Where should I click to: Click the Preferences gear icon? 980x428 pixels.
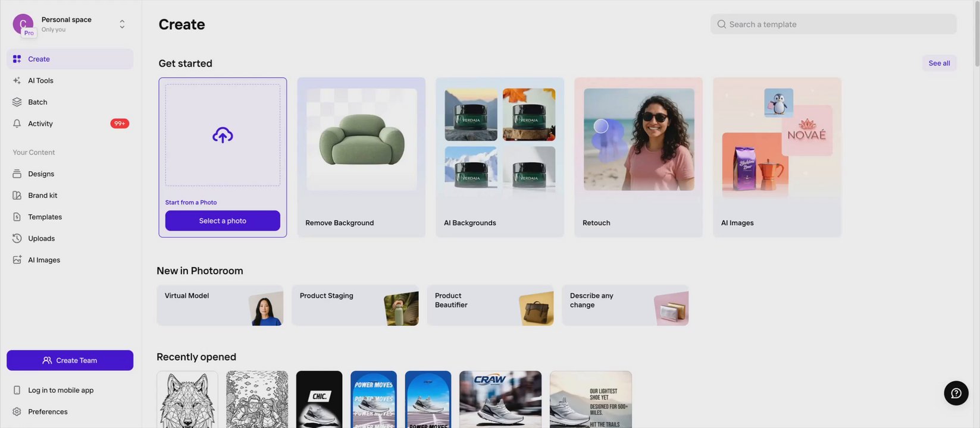[17, 411]
